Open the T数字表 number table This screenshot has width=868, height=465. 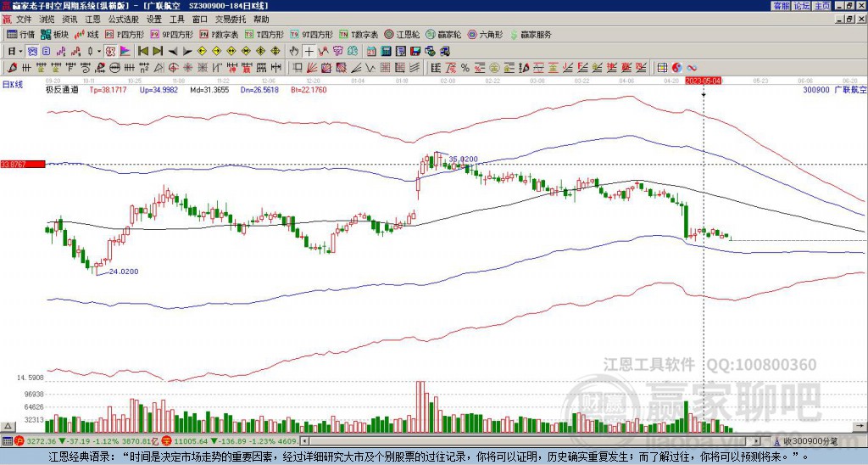coord(359,34)
